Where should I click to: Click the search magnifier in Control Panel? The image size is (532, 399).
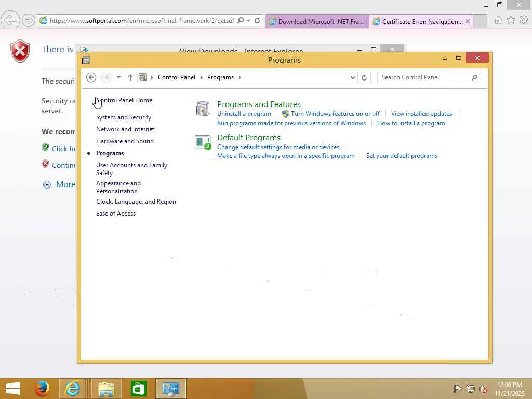pyautogui.click(x=475, y=77)
